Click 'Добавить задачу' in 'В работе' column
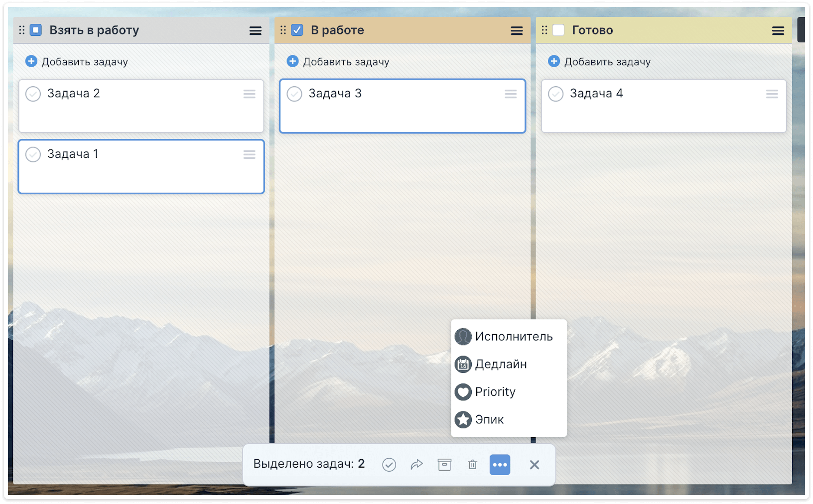 click(x=346, y=62)
